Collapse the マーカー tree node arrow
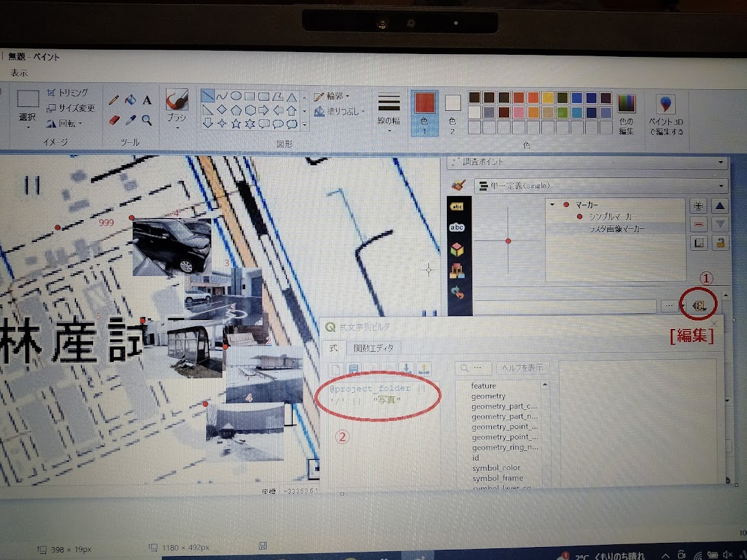This screenshot has width=747, height=560. (x=552, y=204)
